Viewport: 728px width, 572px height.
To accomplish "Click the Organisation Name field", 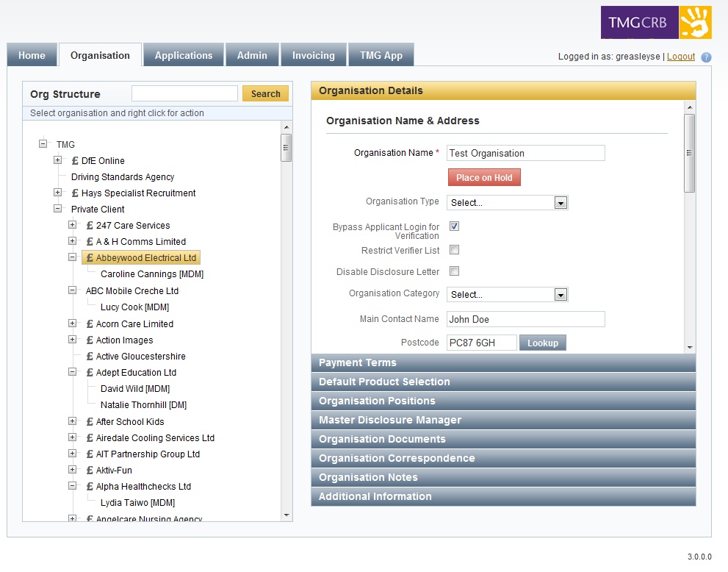I will pos(525,154).
